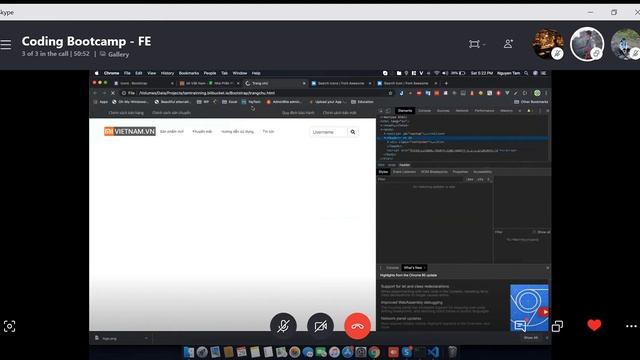Open the Chrome menu in menu bar
Viewport: 640px width, 360px height.
point(111,73)
